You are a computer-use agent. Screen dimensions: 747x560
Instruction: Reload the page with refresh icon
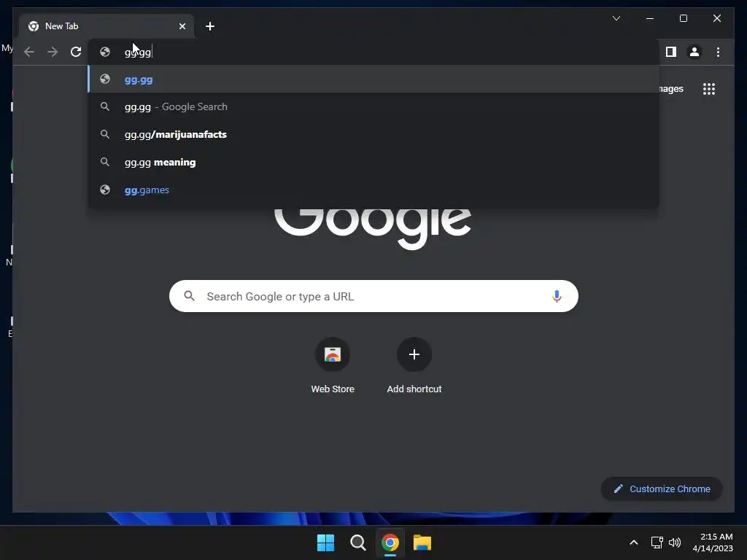click(x=76, y=52)
